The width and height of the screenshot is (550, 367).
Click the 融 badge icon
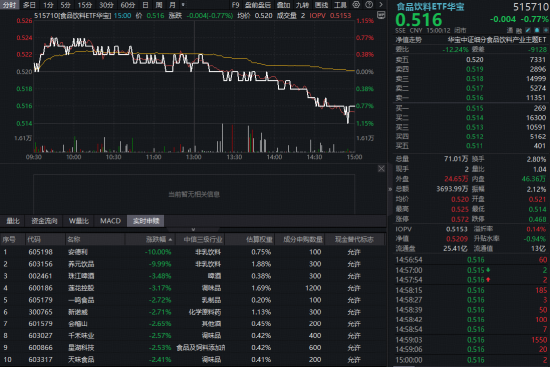(519, 31)
